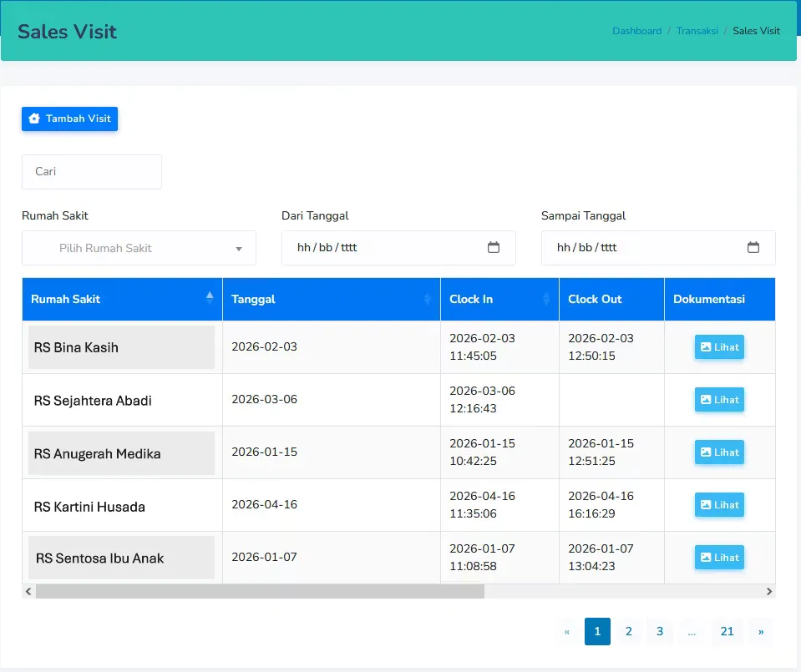Click the Tambah Visit button
This screenshot has height=672, width=801.
tap(69, 119)
